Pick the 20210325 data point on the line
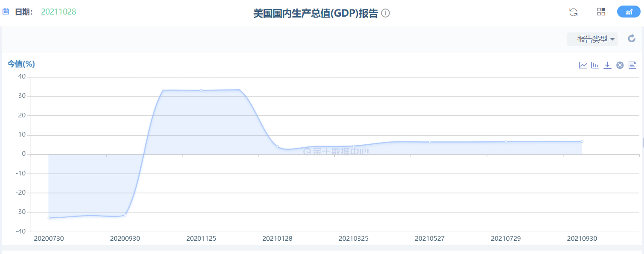Image resolution: width=644 pixels, height=254 pixels. 354,146
